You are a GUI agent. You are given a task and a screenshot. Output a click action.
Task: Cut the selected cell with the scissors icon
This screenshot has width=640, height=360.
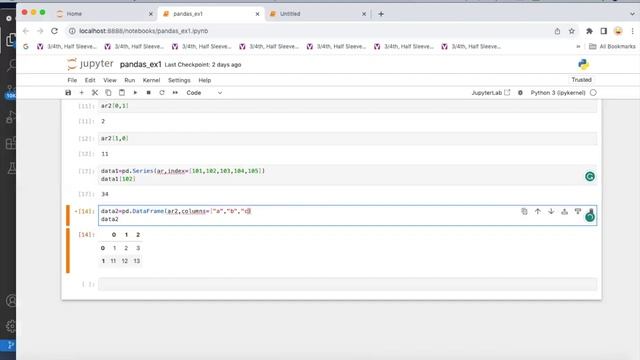click(x=95, y=93)
